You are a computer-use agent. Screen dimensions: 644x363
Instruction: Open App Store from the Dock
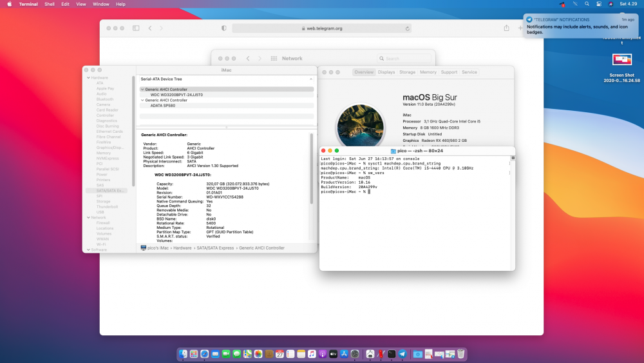tap(344, 354)
